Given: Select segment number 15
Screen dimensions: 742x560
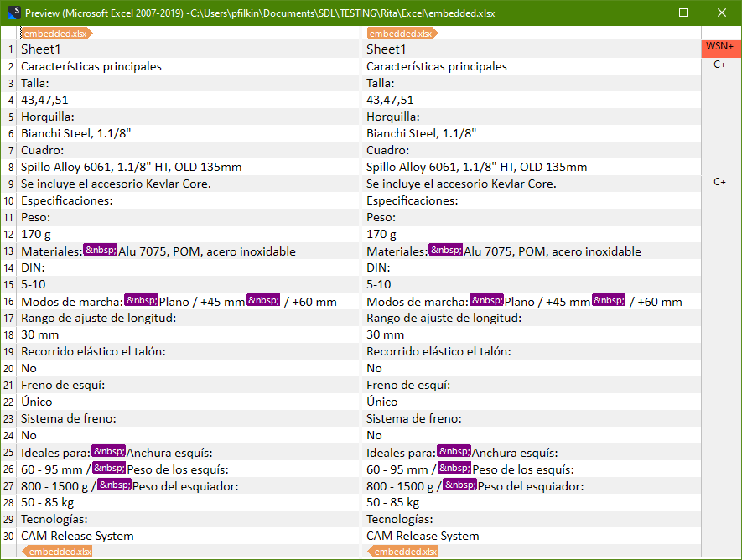Looking at the screenshot, I should pos(8,285).
